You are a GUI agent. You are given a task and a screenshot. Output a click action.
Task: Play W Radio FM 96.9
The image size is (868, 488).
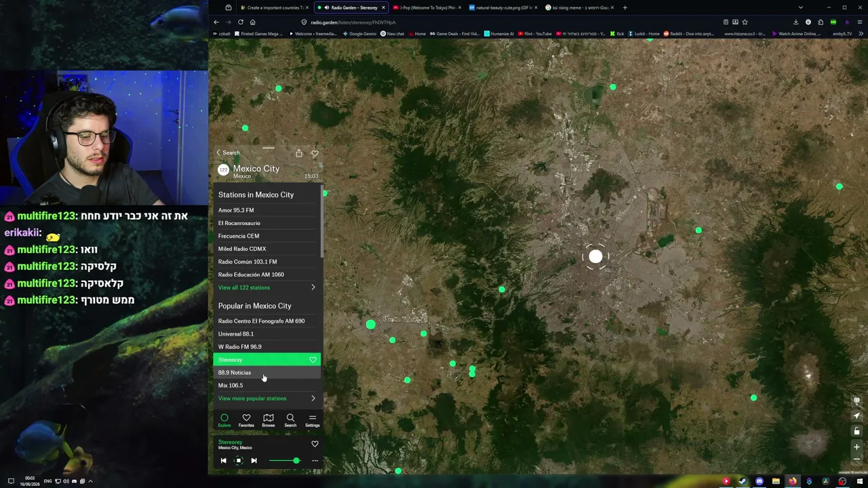pos(267,347)
